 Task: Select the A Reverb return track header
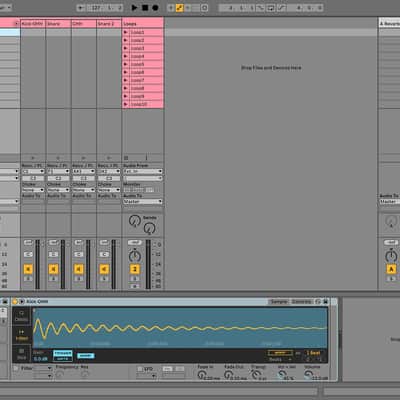point(389,24)
